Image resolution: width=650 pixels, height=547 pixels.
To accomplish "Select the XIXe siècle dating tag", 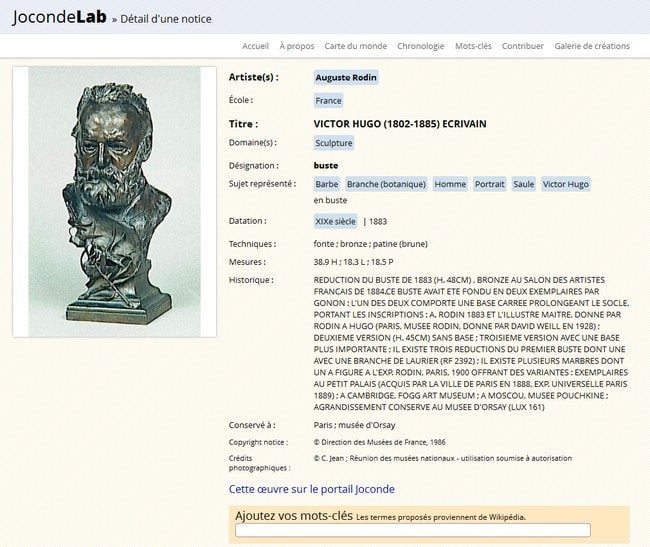I will [335, 222].
